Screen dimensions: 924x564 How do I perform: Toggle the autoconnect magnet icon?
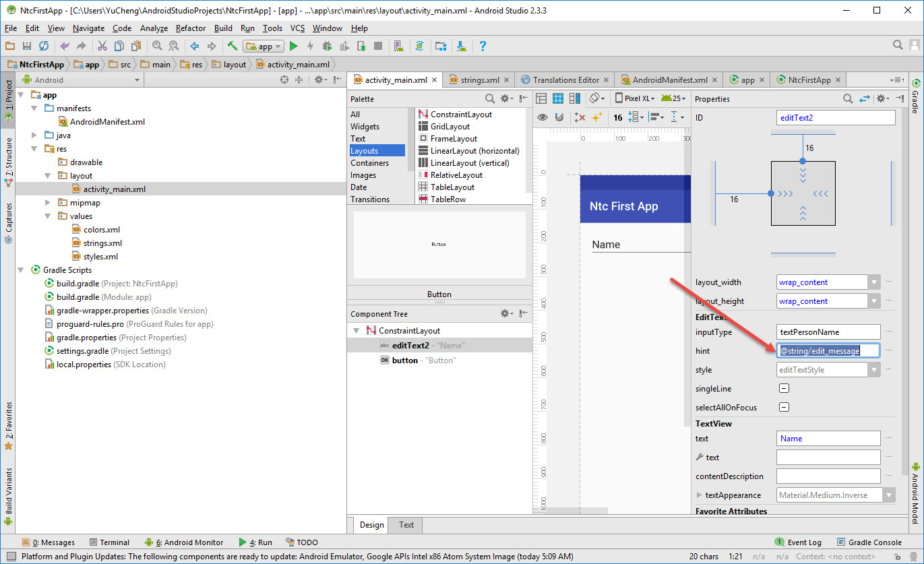click(559, 117)
